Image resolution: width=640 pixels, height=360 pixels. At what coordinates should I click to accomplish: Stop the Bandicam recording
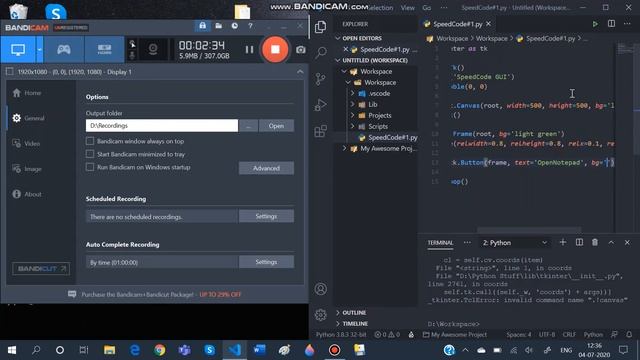pyautogui.click(x=275, y=49)
